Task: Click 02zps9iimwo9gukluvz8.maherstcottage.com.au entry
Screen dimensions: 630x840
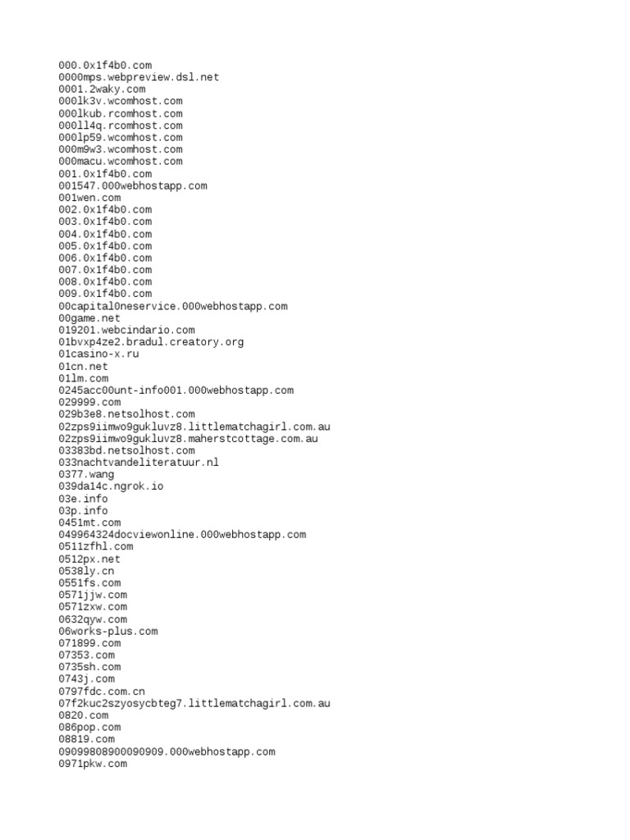Action: point(188,439)
